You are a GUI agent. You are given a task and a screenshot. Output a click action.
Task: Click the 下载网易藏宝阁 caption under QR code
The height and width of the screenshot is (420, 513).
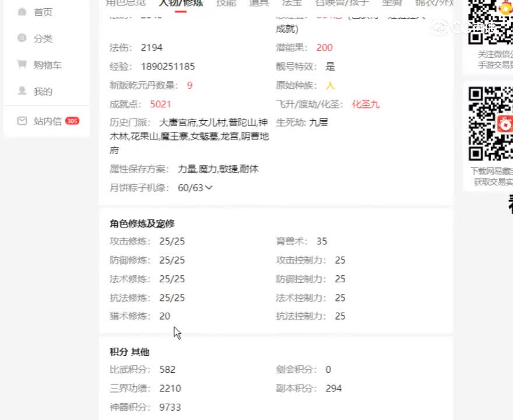coord(492,171)
